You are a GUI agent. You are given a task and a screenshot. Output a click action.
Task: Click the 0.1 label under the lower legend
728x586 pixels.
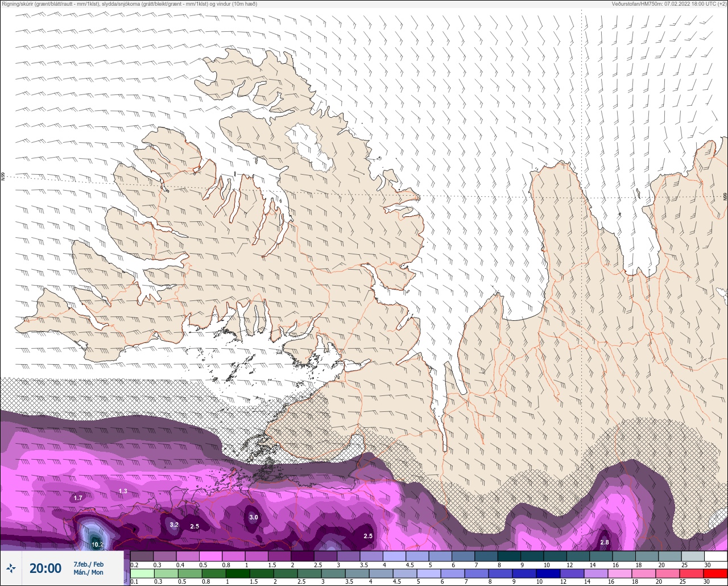click(134, 582)
